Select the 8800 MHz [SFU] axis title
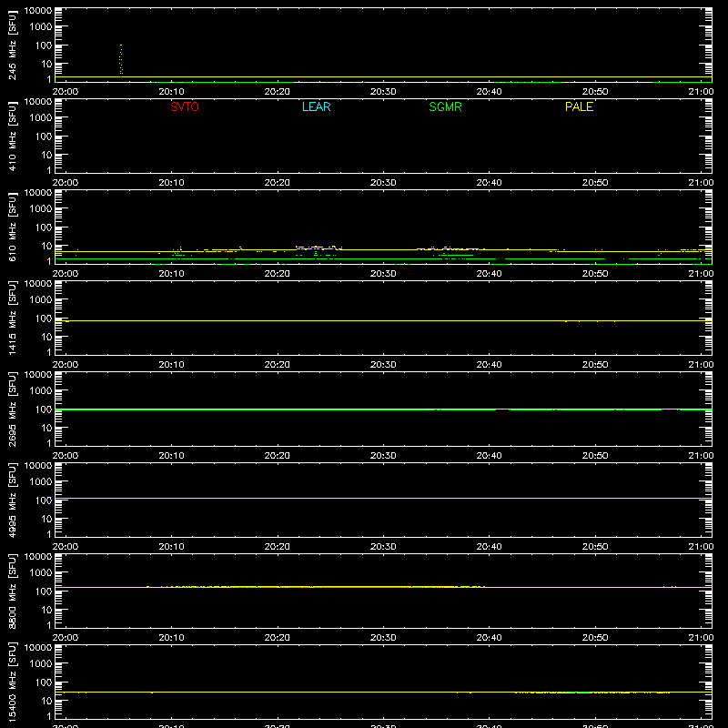The image size is (728, 728). 12,591
